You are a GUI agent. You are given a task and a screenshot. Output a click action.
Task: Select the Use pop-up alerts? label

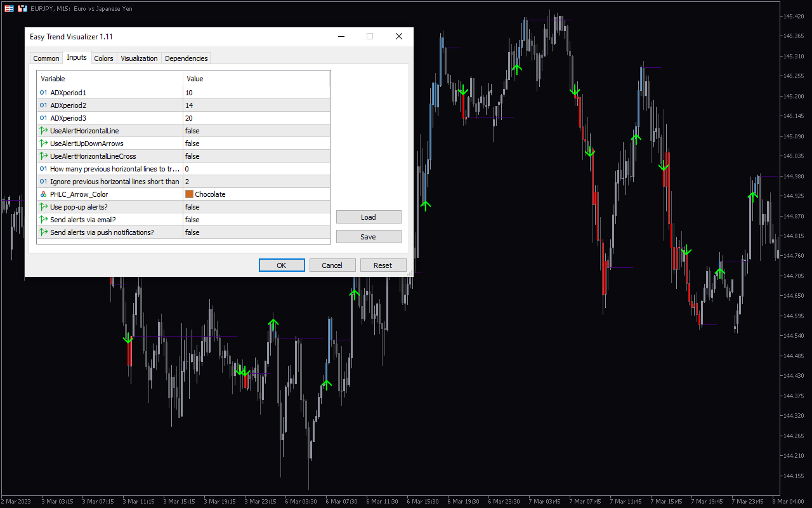(x=79, y=207)
